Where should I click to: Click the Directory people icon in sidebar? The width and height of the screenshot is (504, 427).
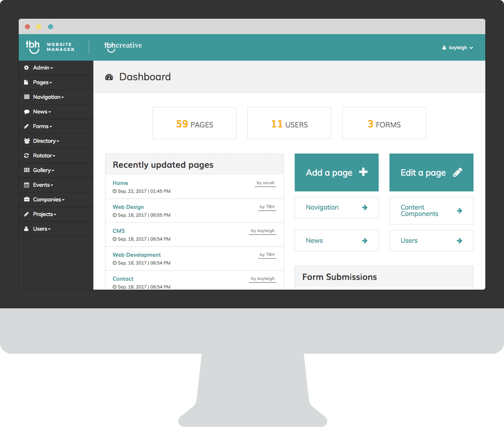click(x=27, y=141)
